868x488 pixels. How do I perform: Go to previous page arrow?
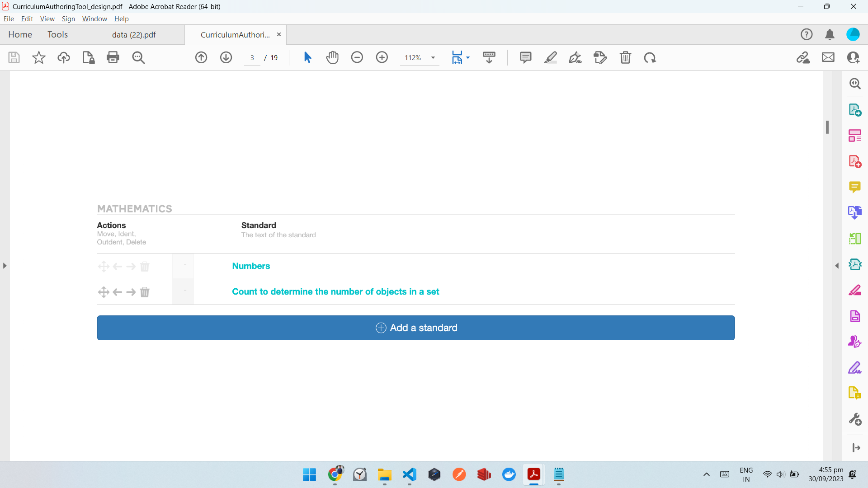201,57
